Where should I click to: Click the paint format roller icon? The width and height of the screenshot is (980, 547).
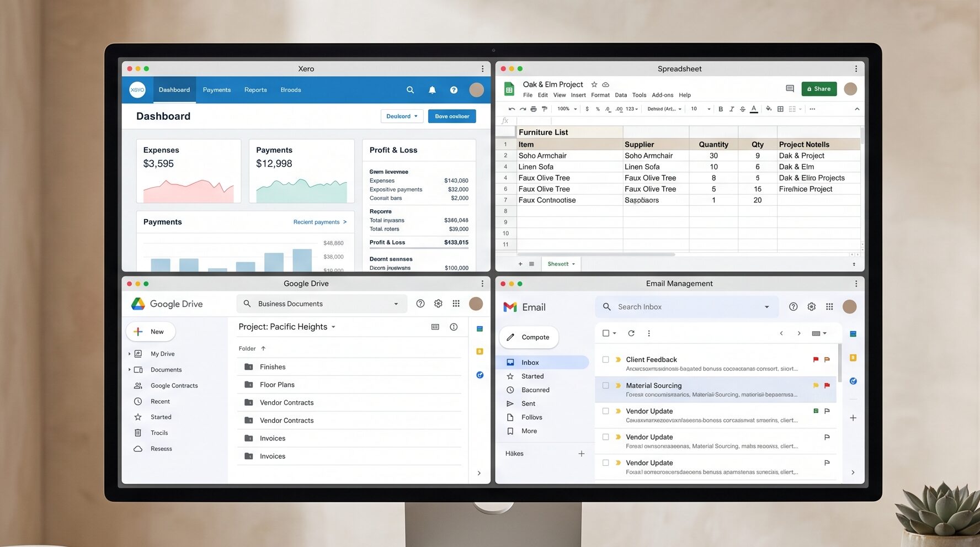544,109
